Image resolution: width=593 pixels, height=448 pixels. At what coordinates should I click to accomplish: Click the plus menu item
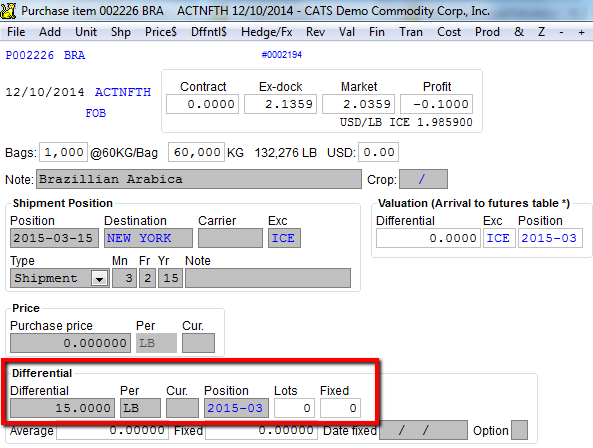click(582, 32)
